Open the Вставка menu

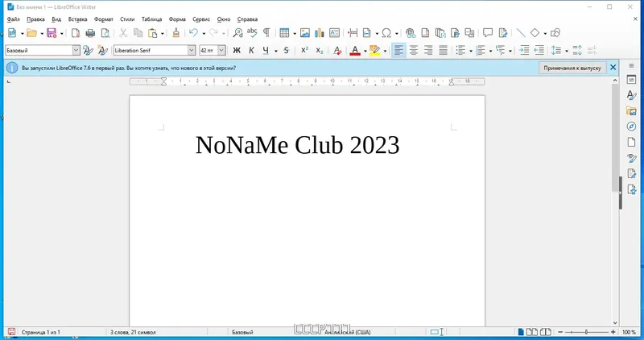tap(77, 19)
